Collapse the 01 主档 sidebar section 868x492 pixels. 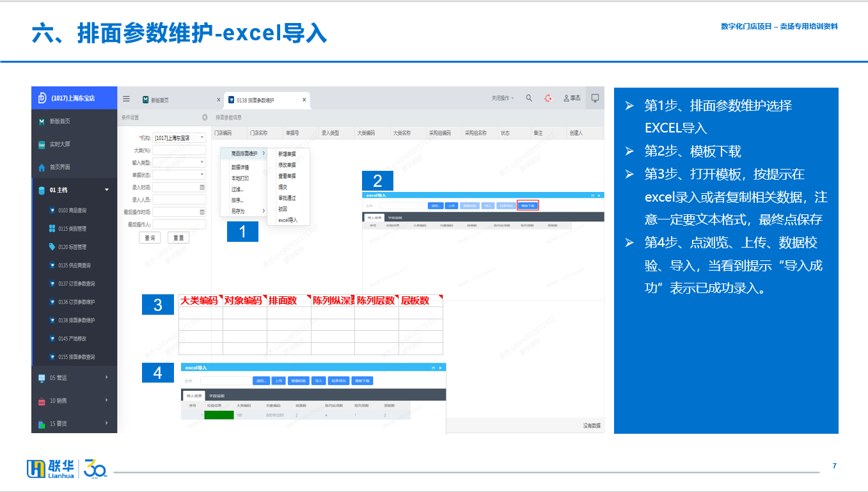tap(107, 190)
